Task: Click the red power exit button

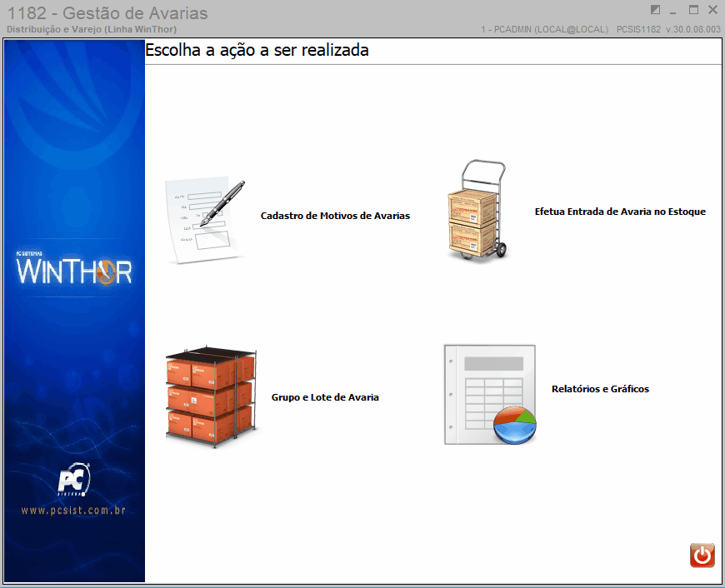Action: coord(702,555)
